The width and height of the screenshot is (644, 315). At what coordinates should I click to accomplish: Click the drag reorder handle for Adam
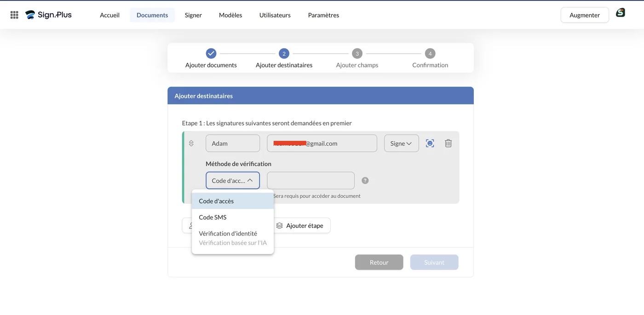(x=191, y=143)
